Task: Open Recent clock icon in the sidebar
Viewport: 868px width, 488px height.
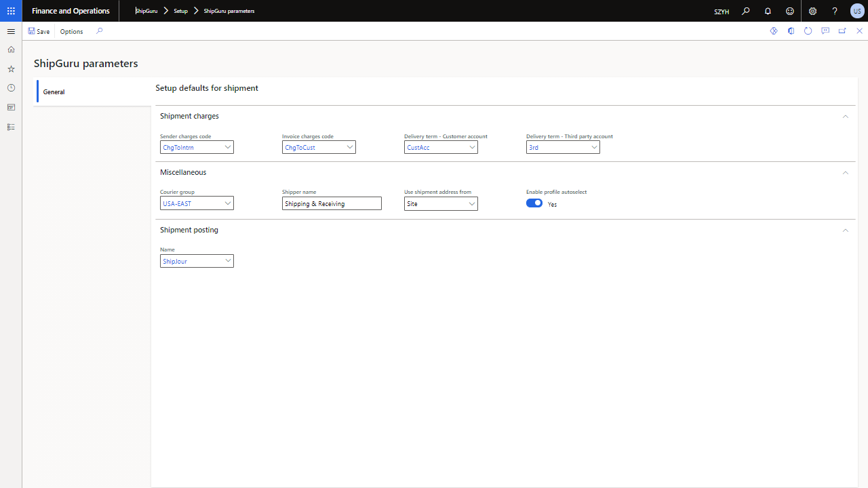Action: click(x=11, y=88)
